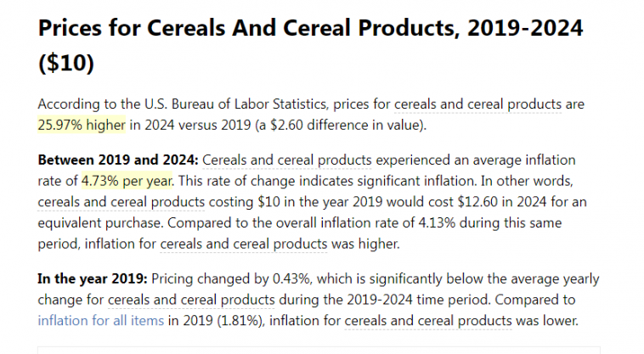644x354 pixels.
Task: Click the highlighted "4.73% per year" text
Action: click(127, 181)
